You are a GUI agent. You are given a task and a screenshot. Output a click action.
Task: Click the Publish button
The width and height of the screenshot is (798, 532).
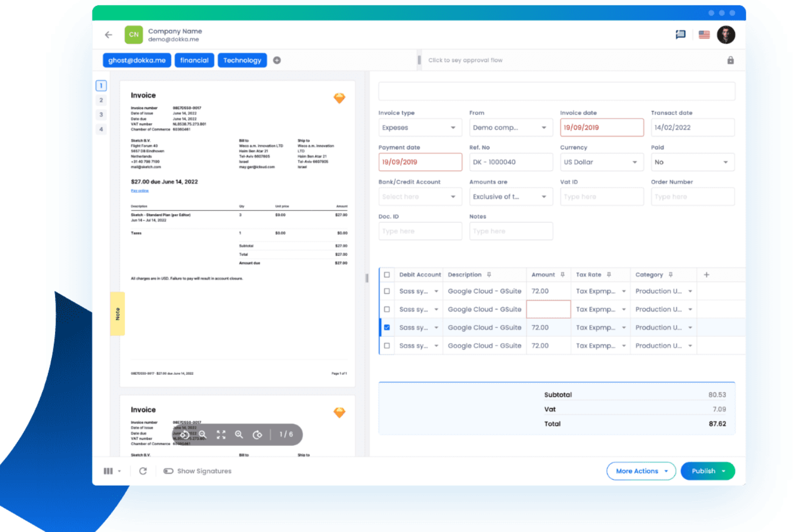point(703,471)
